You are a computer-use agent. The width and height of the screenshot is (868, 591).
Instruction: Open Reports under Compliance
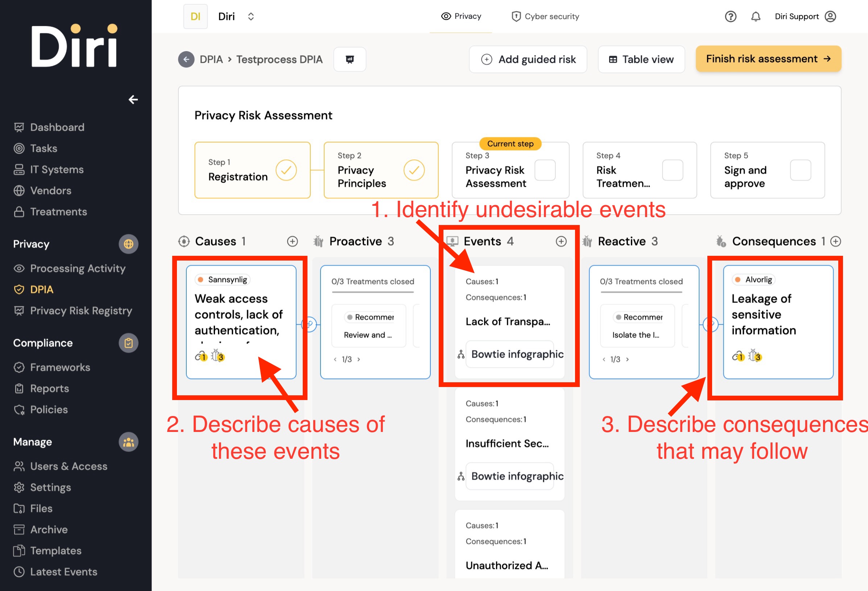coord(41,389)
